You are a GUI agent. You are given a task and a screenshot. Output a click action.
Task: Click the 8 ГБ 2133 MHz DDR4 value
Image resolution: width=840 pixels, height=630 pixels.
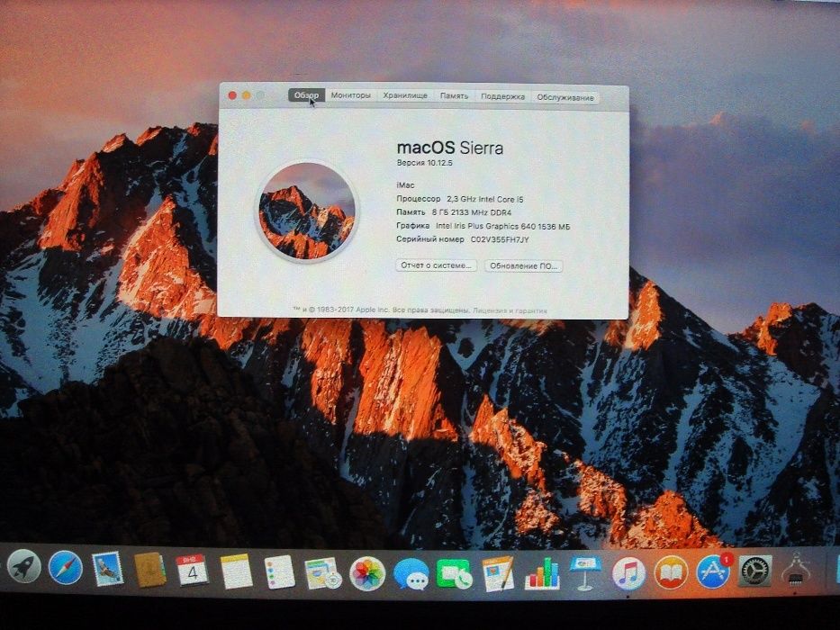pos(472,212)
